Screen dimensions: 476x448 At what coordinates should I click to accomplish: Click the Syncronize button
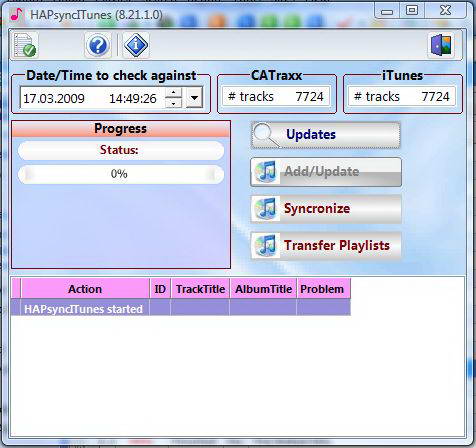point(326,209)
